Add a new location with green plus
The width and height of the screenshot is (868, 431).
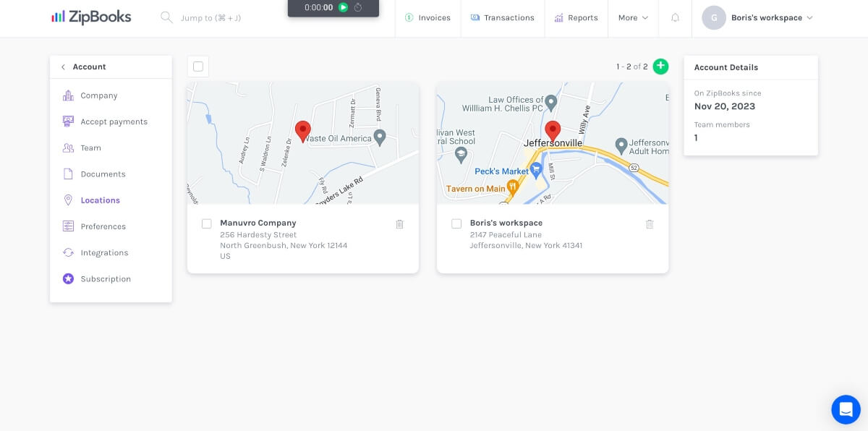coord(660,67)
